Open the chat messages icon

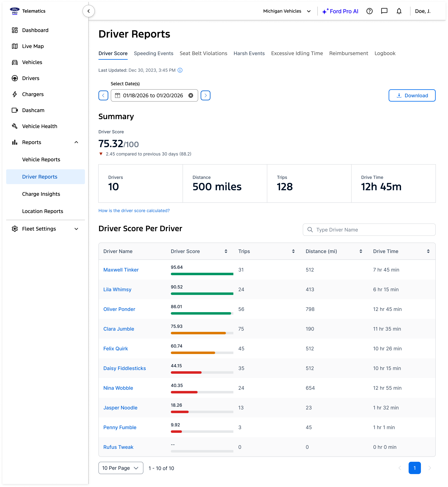[384, 11]
